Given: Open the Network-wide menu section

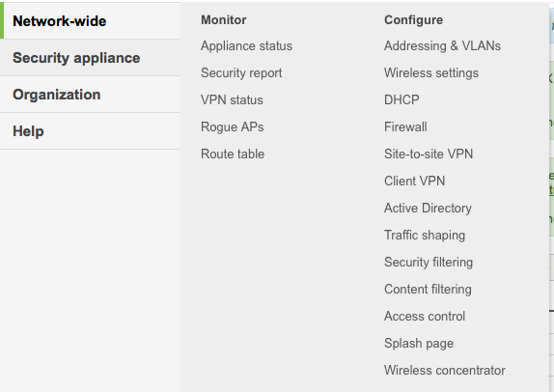Looking at the screenshot, I should point(60,21).
